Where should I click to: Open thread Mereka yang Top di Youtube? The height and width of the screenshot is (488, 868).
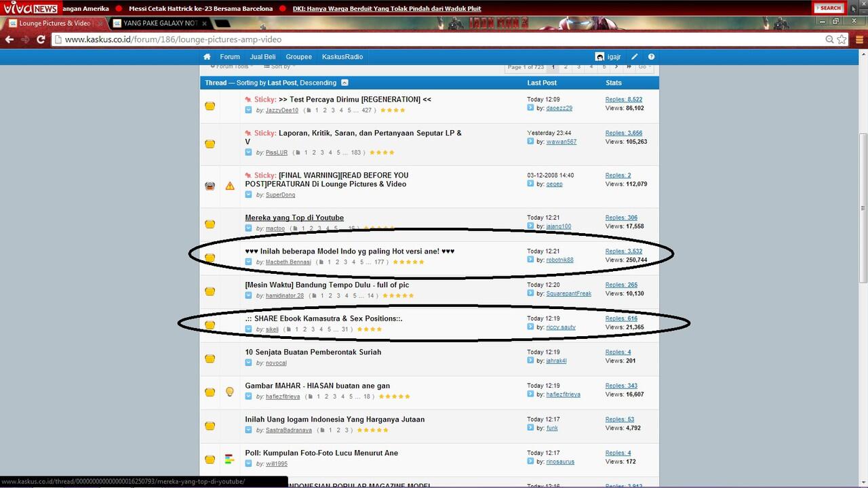pyautogui.click(x=294, y=218)
